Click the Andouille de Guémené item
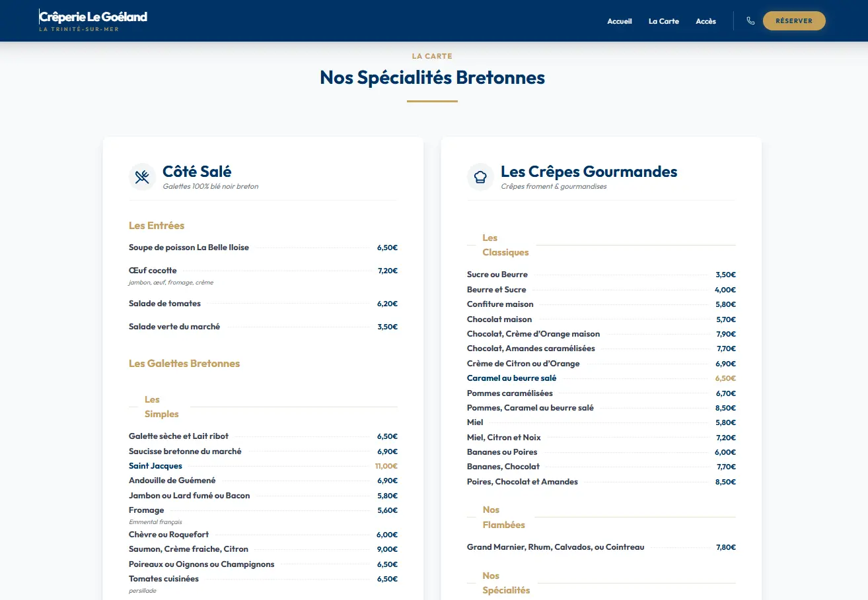868x600 pixels. click(172, 481)
